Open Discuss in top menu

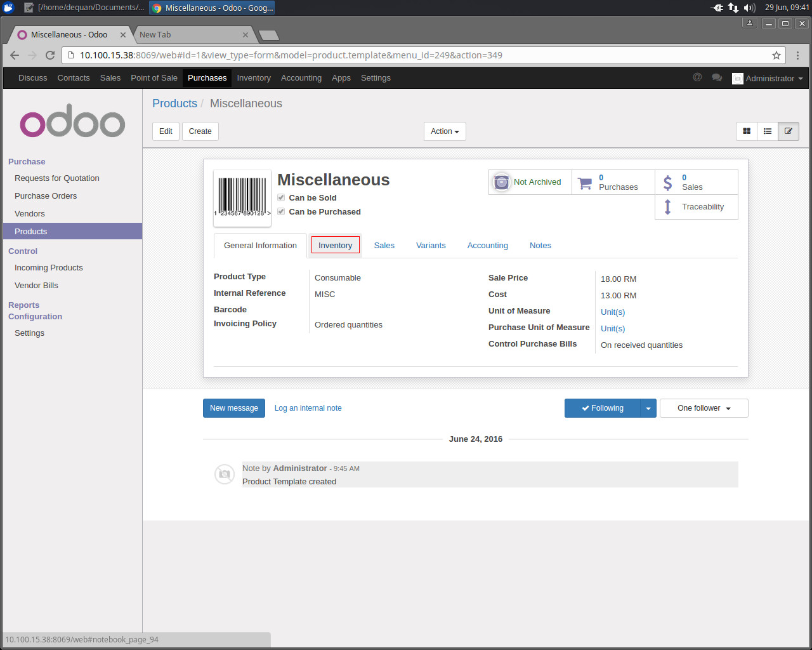click(x=33, y=78)
